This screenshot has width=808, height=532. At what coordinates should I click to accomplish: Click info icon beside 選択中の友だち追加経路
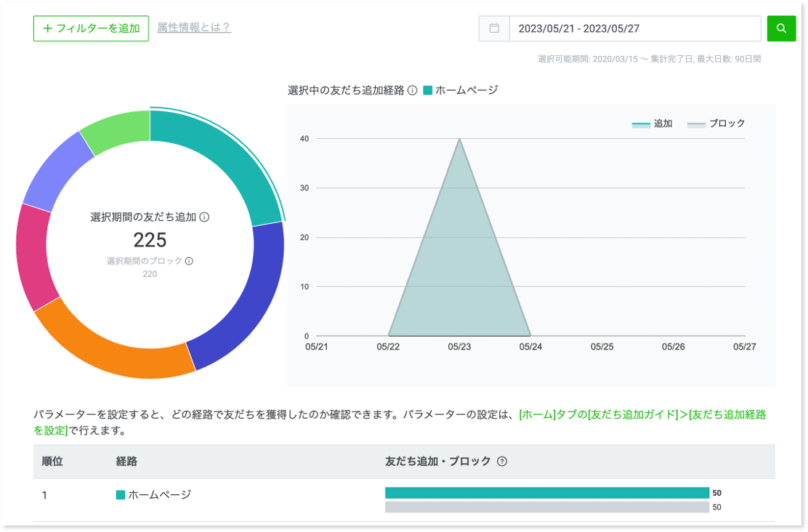[412, 91]
